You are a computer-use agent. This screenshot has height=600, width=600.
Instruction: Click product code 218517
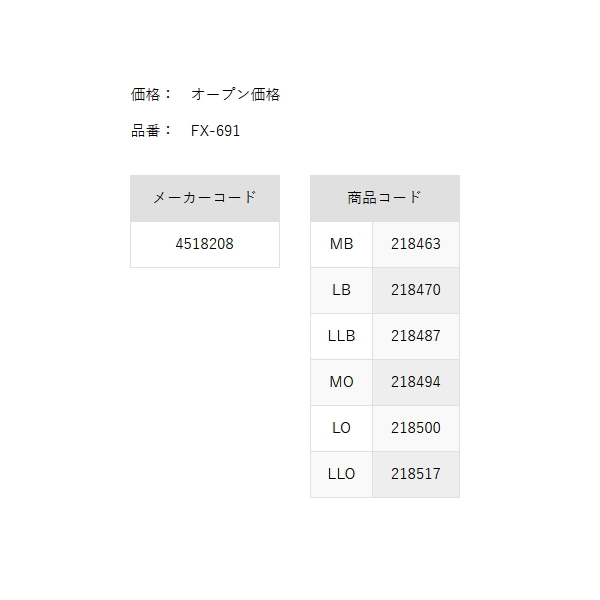pyautogui.click(x=416, y=474)
